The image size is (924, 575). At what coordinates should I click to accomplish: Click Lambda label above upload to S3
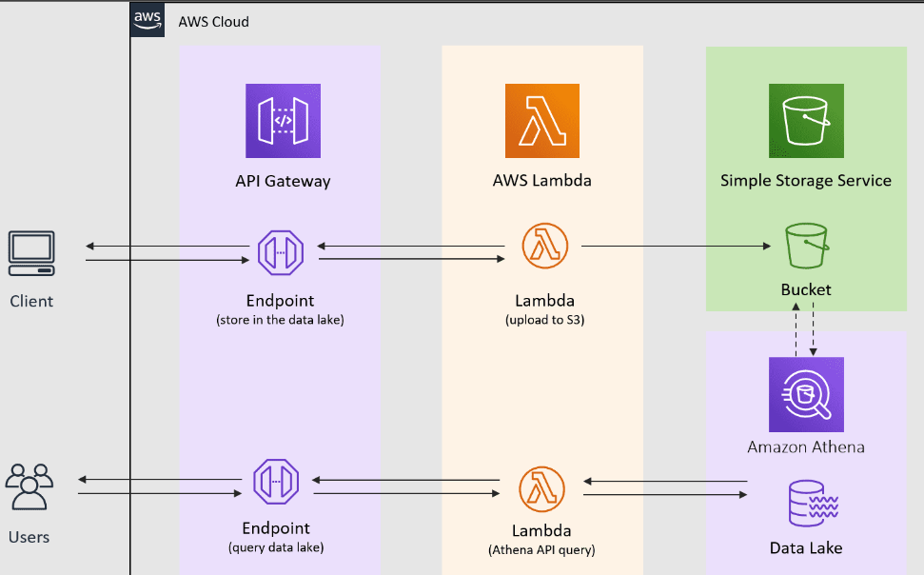545,301
